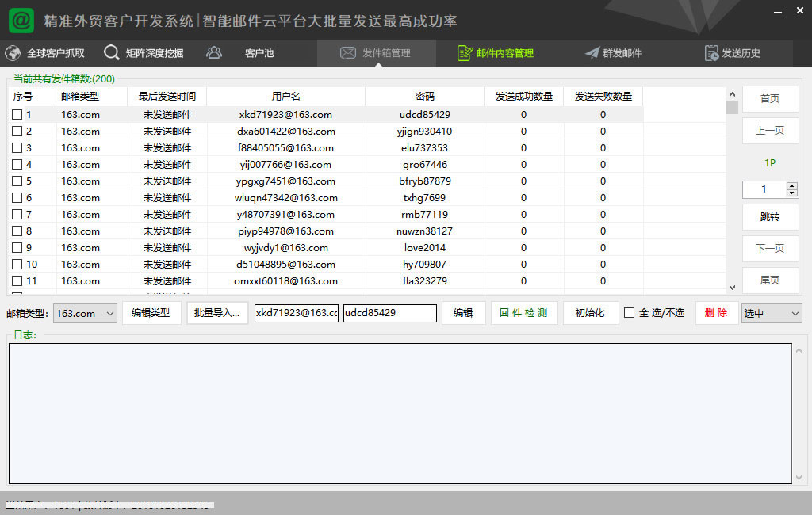This screenshot has height=515, width=812.
Task: Open the 发送历史 tab
Action: tap(741, 53)
